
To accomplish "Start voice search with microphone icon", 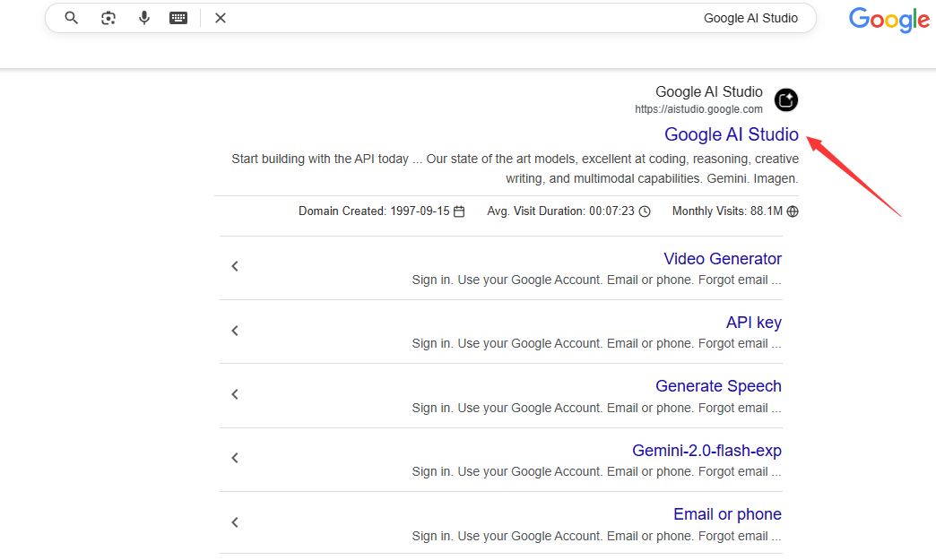I will 143,18.
